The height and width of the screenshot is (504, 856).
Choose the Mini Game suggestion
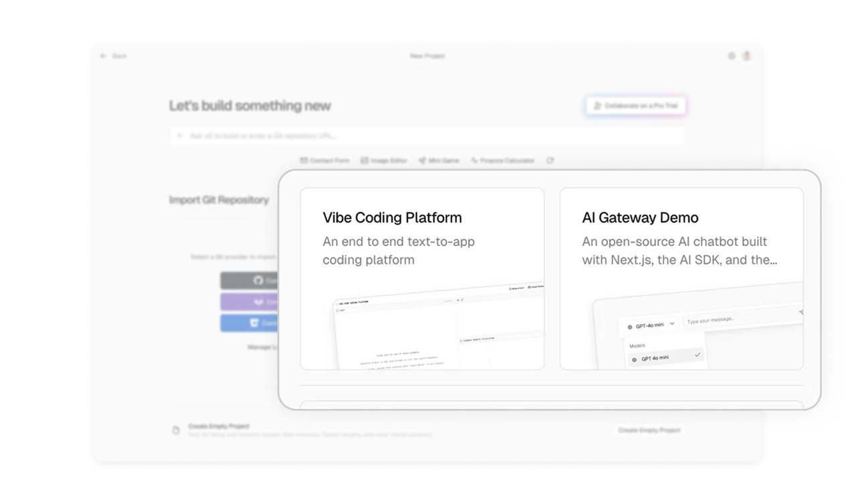tap(439, 160)
